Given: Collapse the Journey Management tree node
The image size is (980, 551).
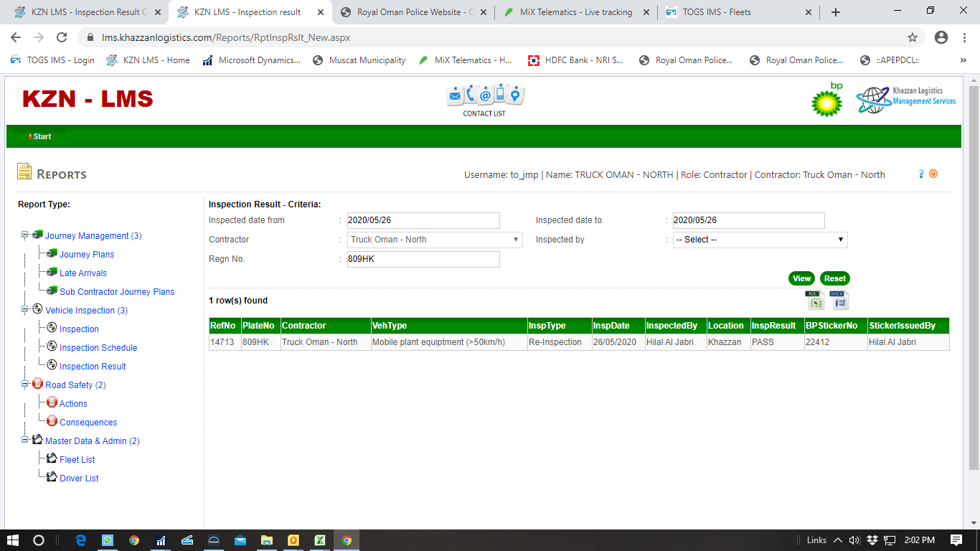Looking at the screenshot, I should pos(25,235).
